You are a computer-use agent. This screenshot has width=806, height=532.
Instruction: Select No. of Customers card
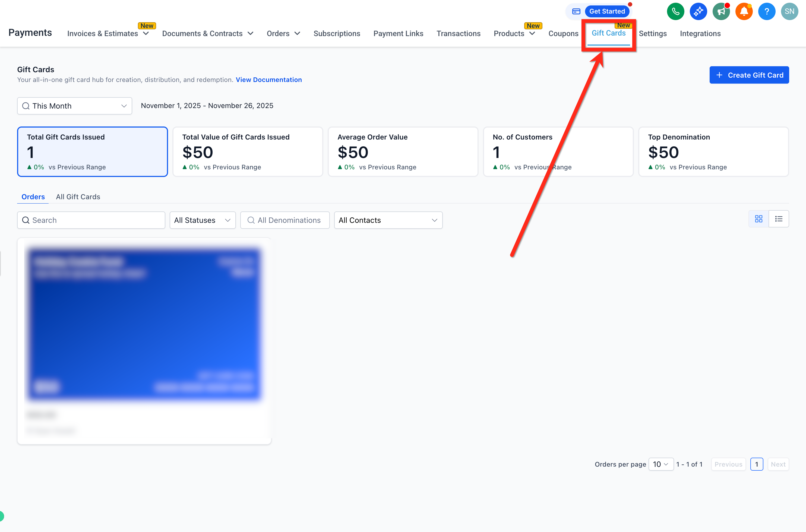coord(558,152)
